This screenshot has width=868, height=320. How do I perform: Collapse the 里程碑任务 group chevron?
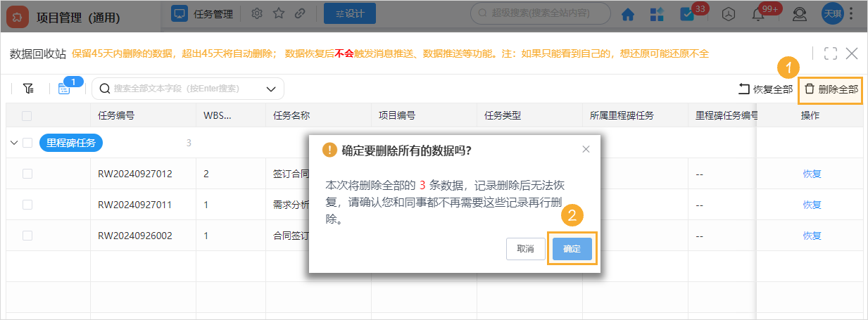point(14,143)
